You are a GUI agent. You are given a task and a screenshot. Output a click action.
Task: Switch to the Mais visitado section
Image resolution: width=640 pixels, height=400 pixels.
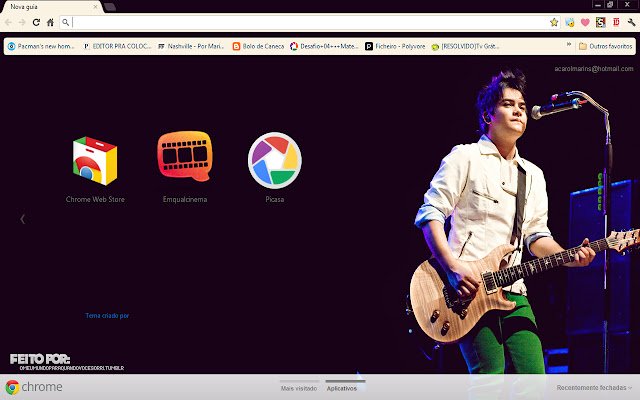point(299,388)
